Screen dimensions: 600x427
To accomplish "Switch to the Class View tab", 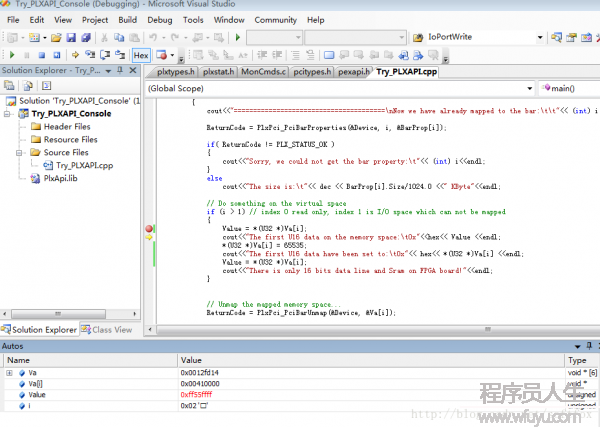I will pos(107,330).
